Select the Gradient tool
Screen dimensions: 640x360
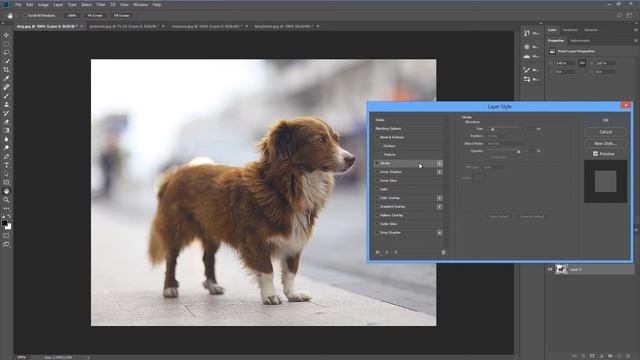tap(6, 130)
